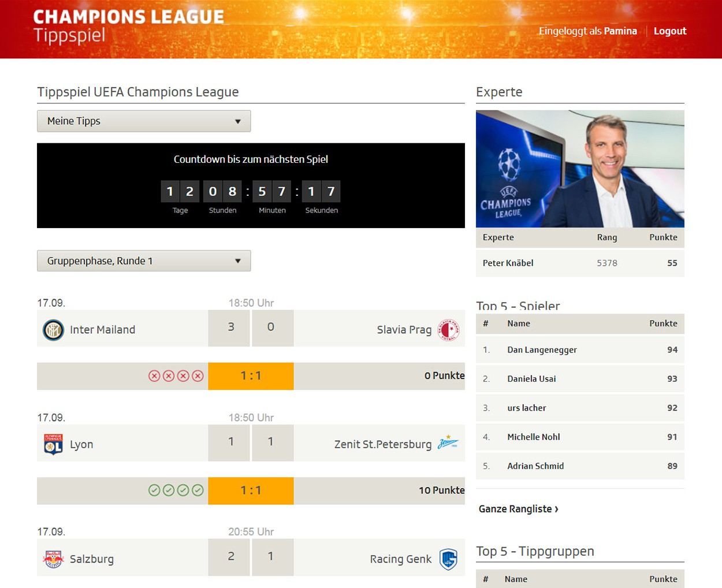Select Lyon's score box showing 1
This screenshot has height=588, width=722.
click(x=229, y=442)
